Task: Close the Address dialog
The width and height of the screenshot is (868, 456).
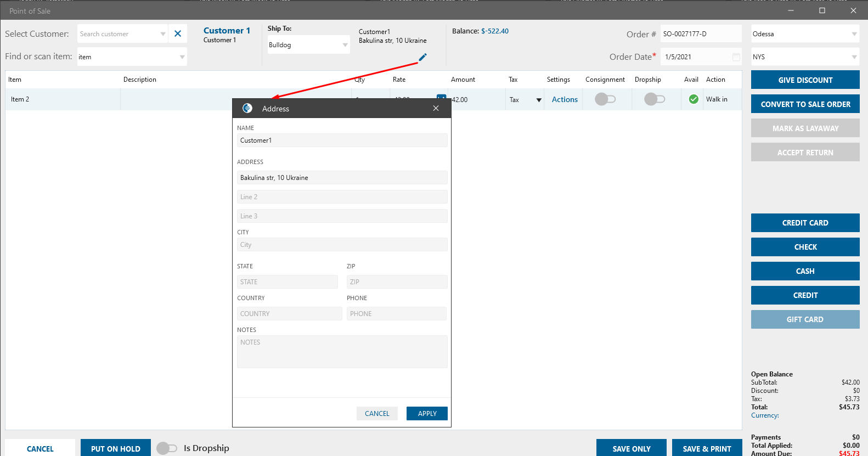Action: [x=436, y=108]
